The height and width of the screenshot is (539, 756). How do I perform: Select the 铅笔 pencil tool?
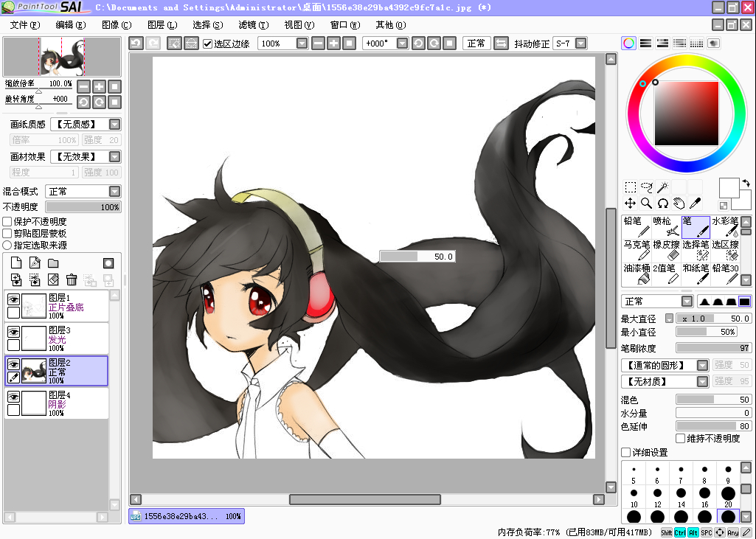[636, 226]
